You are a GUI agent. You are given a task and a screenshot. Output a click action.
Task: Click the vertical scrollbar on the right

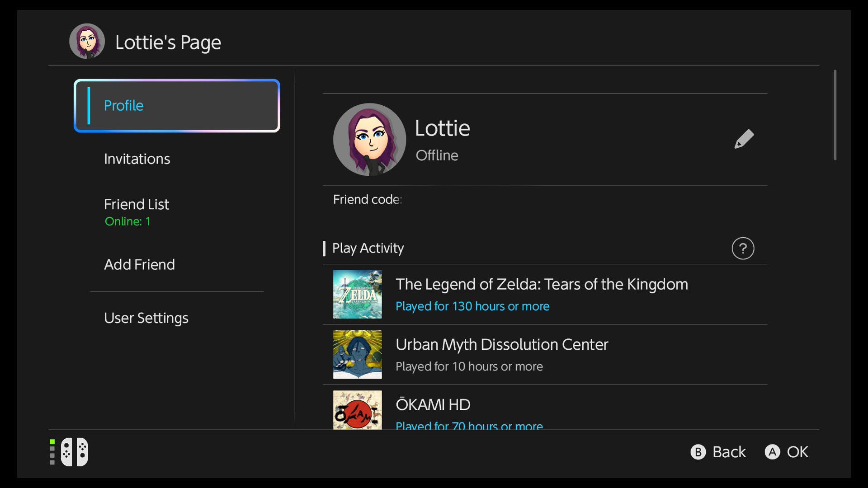pyautogui.click(x=835, y=115)
